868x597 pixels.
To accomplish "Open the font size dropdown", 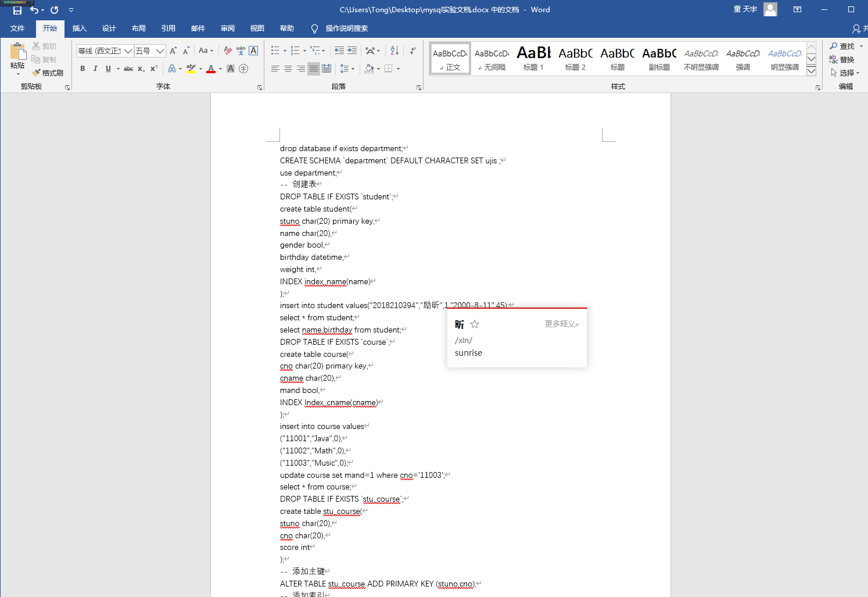I will [x=160, y=51].
